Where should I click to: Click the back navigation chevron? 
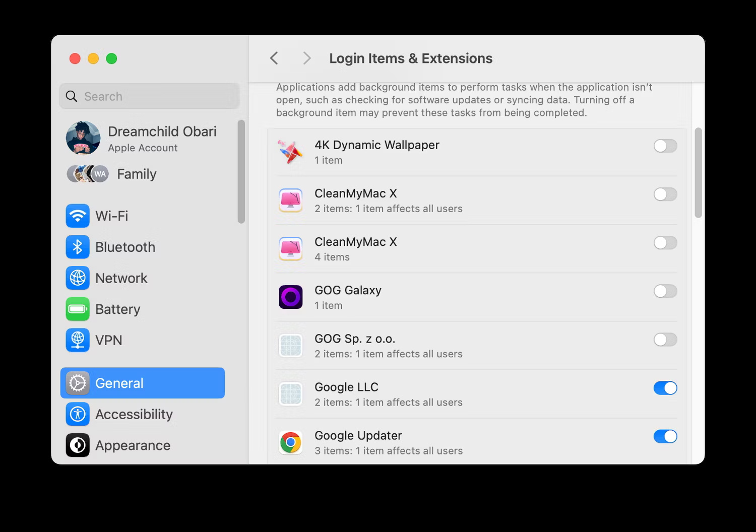tap(274, 58)
